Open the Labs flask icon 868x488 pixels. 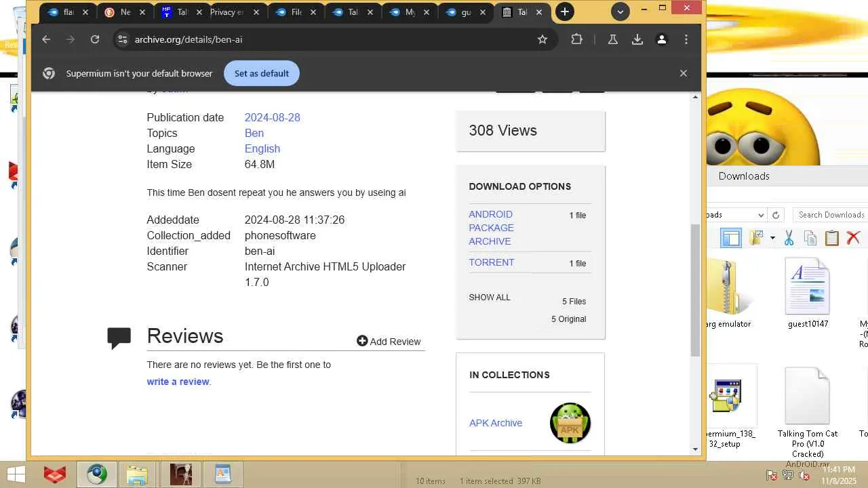tap(613, 39)
